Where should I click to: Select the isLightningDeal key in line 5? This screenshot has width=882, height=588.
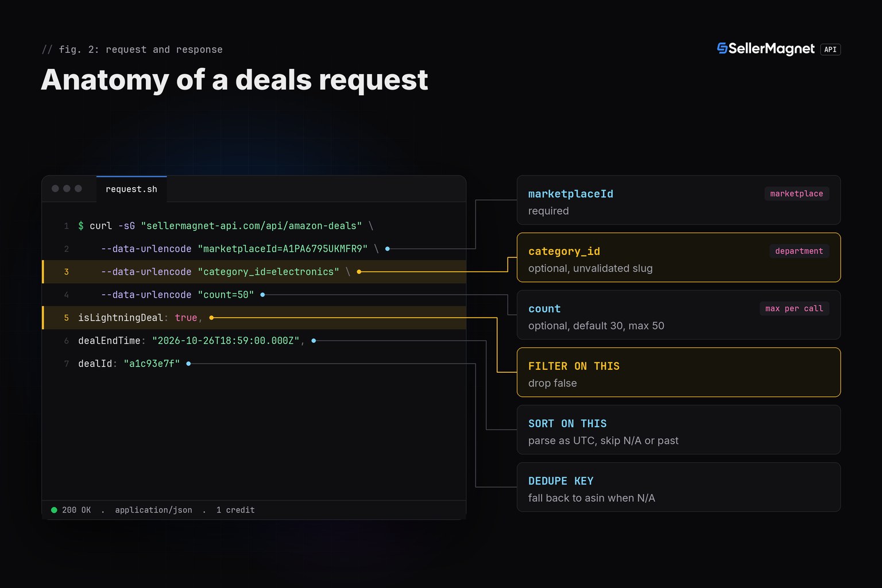(121, 318)
